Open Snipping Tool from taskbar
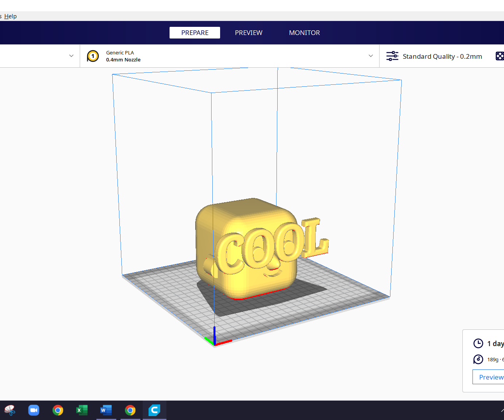The width and height of the screenshot is (504, 420). pyautogui.click(x=10, y=410)
